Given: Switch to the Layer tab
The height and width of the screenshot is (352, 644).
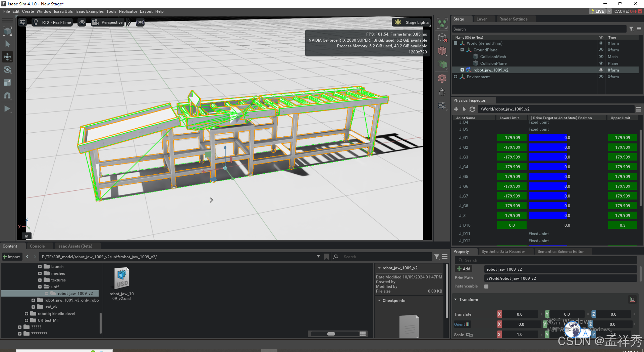Looking at the screenshot, I should coord(481,19).
